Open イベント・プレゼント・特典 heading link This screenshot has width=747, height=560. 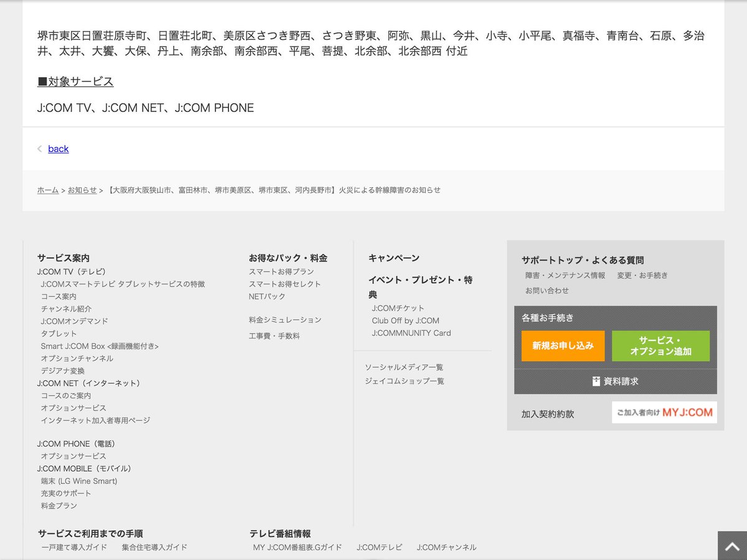click(x=420, y=287)
